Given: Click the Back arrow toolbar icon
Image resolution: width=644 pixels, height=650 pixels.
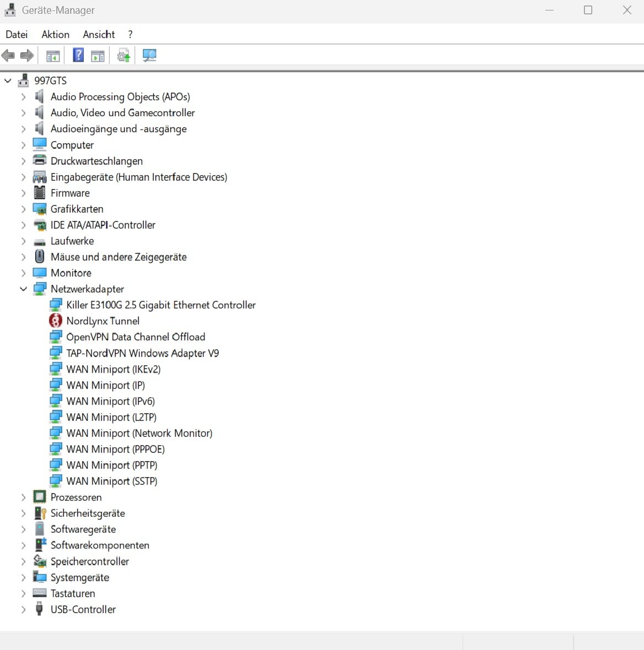Looking at the screenshot, I should tap(8, 55).
